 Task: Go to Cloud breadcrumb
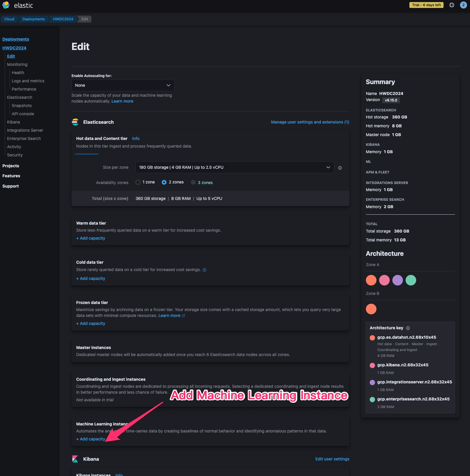click(x=9, y=19)
